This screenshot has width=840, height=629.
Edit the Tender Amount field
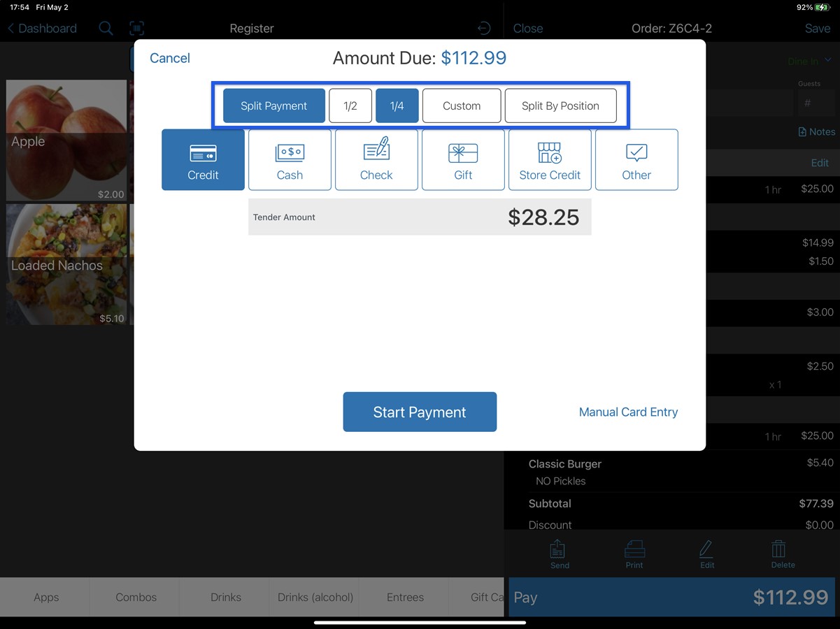coord(420,217)
